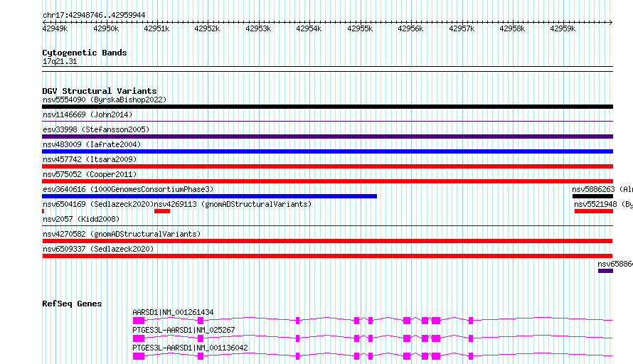Click the 42956k ruler label

(x=410, y=28)
